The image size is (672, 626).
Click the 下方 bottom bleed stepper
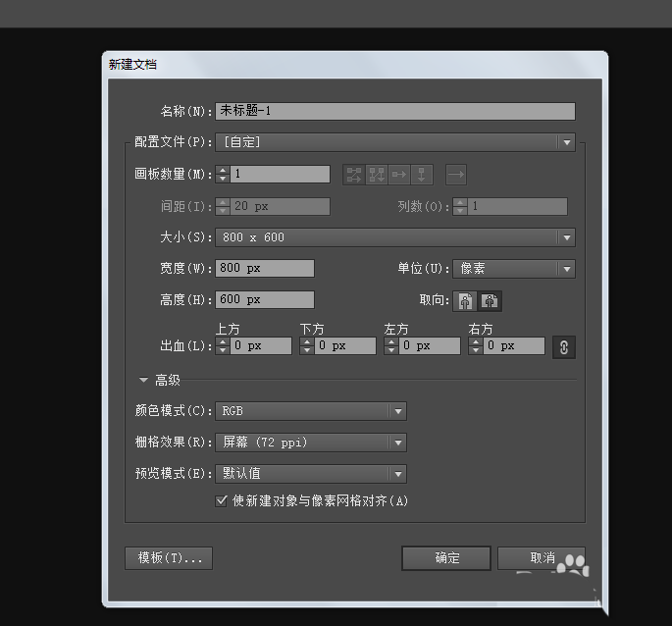click(307, 346)
